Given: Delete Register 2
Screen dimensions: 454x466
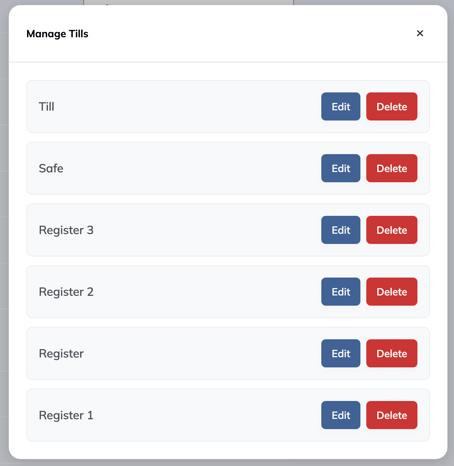Looking at the screenshot, I should pyautogui.click(x=392, y=292).
